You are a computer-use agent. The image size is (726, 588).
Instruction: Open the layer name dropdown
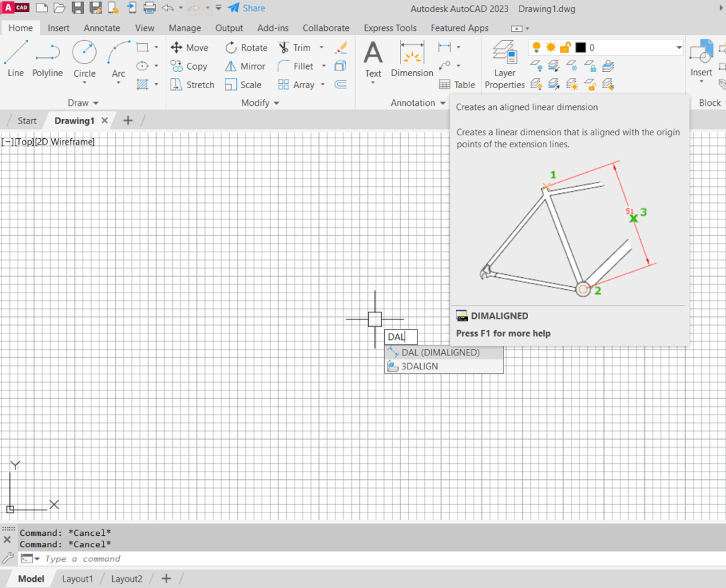tap(678, 47)
